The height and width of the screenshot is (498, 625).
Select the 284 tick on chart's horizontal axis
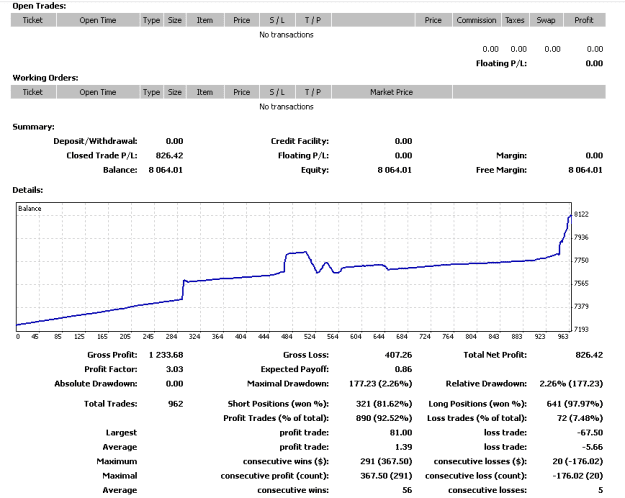click(171, 337)
